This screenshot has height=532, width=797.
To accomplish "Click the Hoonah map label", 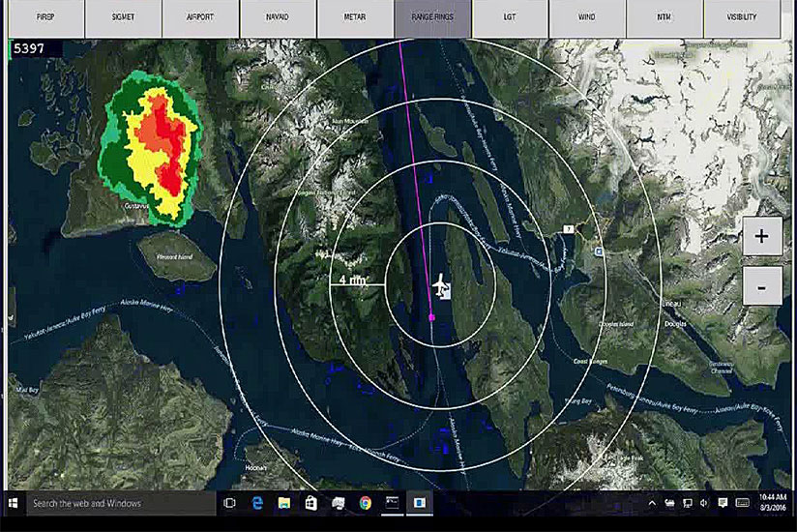I will pos(255,467).
